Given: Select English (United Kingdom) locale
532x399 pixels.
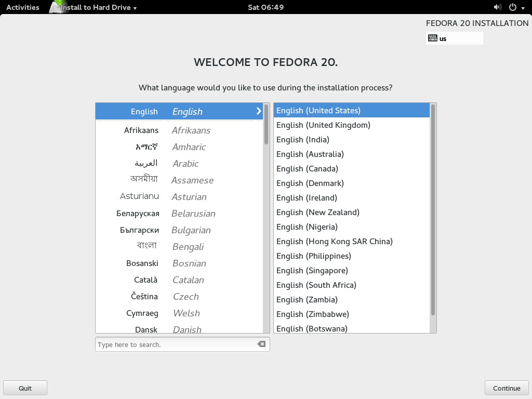Looking at the screenshot, I should 323,125.
